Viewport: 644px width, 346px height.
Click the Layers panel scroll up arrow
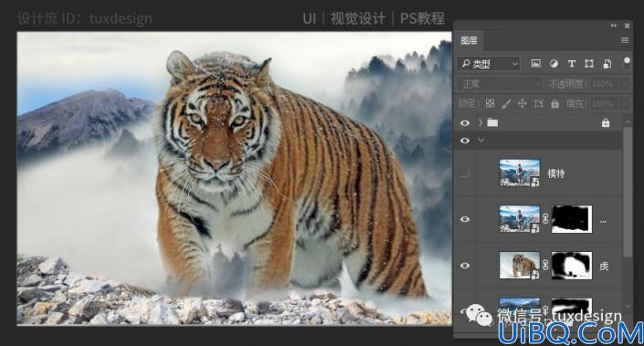tap(628, 122)
